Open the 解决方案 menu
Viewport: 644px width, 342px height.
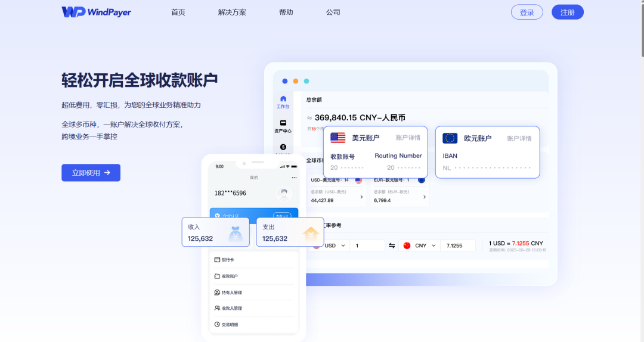pyautogui.click(x=232, y=13)
